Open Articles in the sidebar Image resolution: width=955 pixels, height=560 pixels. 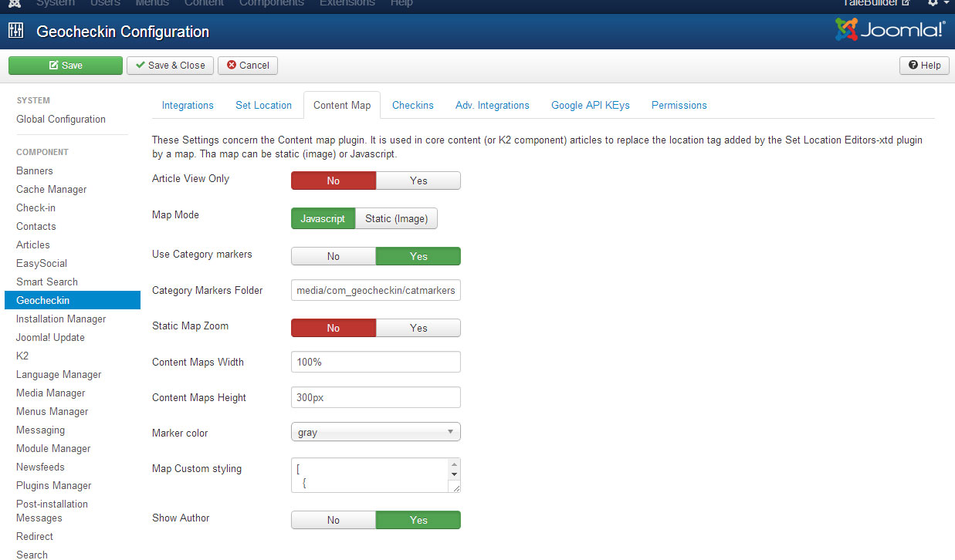[33, 245]
